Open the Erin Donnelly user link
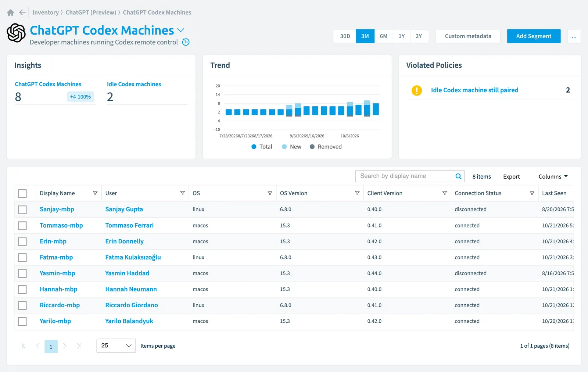Viewport: 588px width, 372px height. click(x=124, y=241)
